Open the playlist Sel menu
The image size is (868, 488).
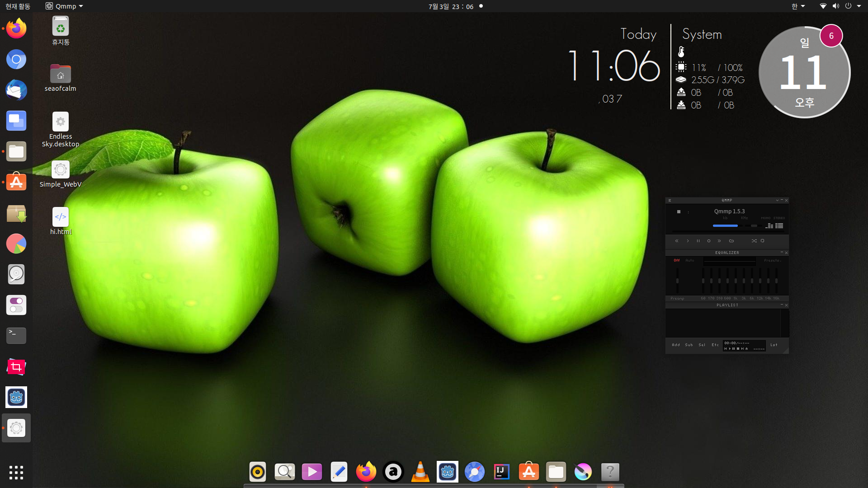tap(702, 345)
